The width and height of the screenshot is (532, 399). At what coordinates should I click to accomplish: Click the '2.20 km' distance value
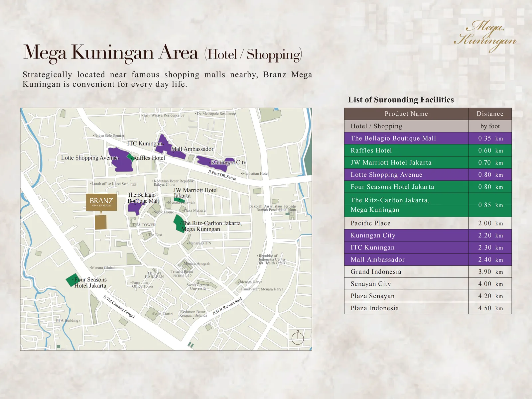click(490, 235)
